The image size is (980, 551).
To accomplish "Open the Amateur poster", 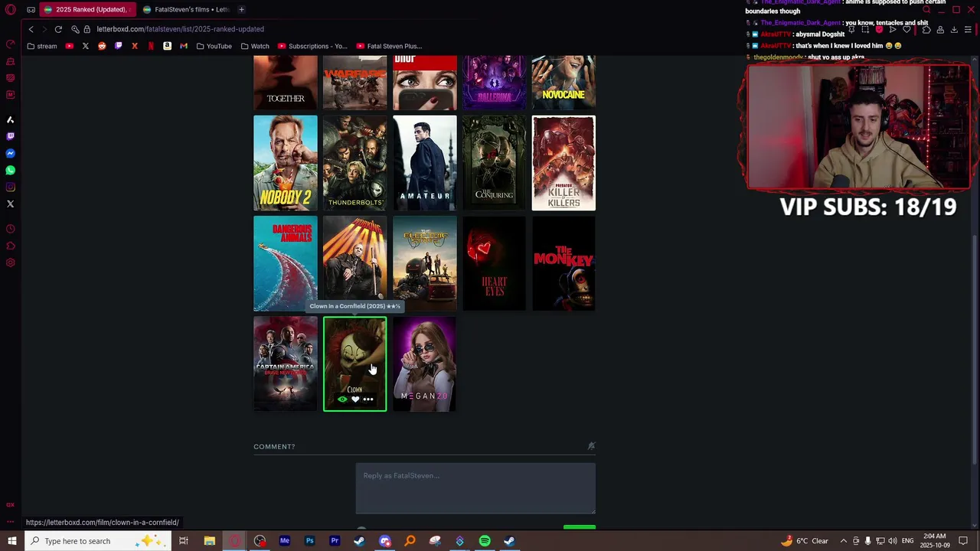I will coord(425,163).
